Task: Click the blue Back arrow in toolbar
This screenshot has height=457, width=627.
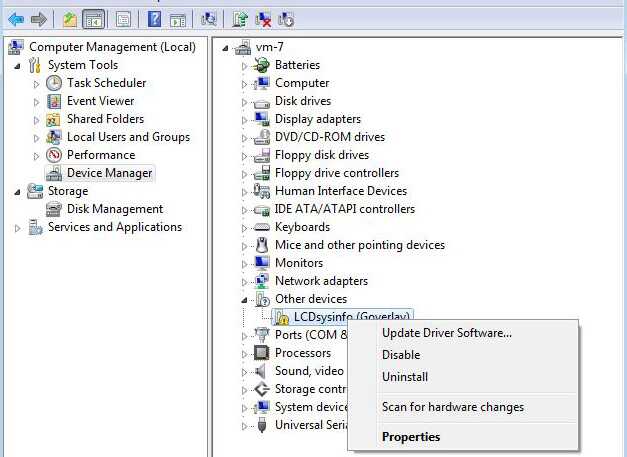Action: click(16, 18)
